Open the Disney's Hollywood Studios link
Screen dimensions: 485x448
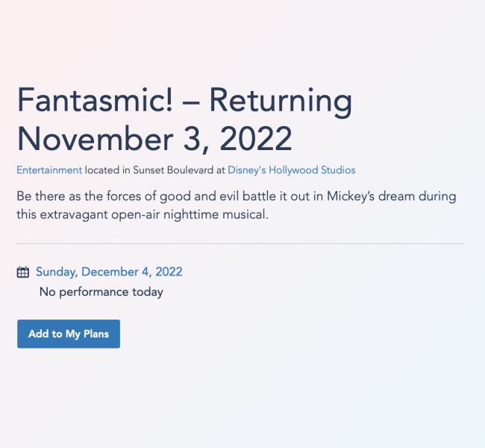292,170
